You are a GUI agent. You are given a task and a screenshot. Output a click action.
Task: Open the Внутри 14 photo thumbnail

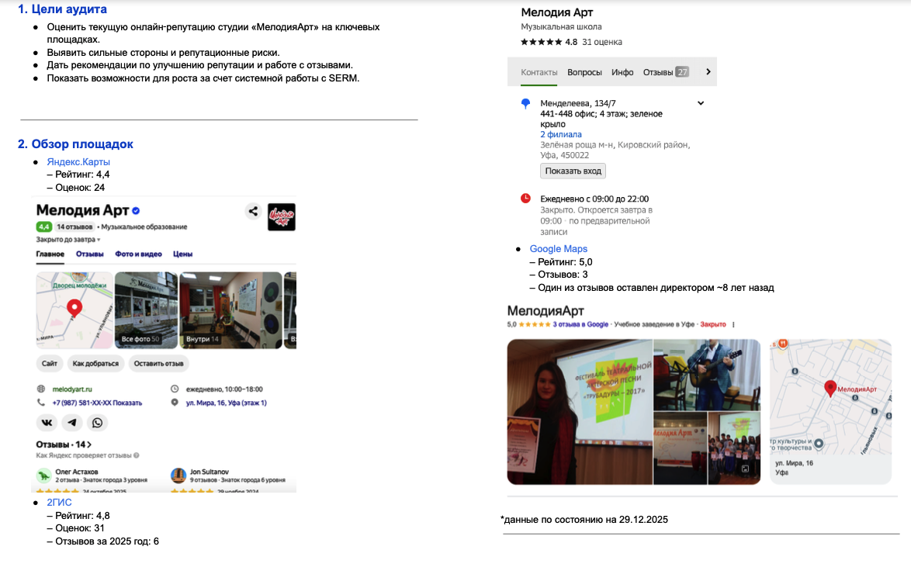point(230,310)
